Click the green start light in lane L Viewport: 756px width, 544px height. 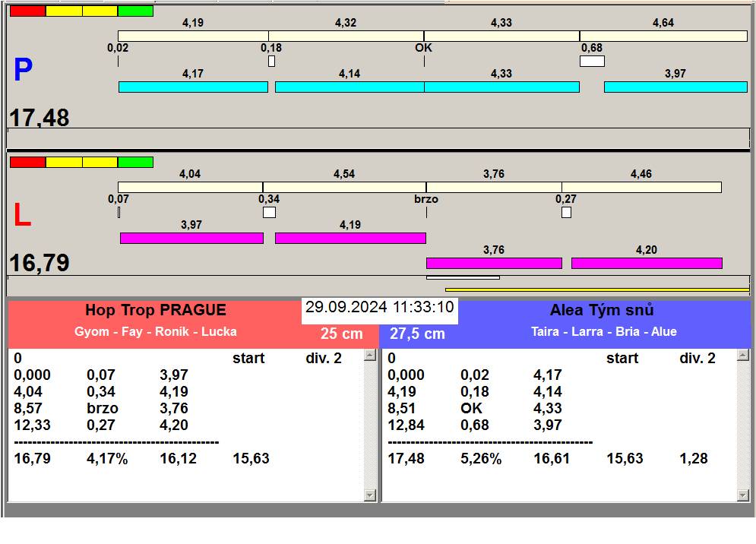(x=135, y=162)
